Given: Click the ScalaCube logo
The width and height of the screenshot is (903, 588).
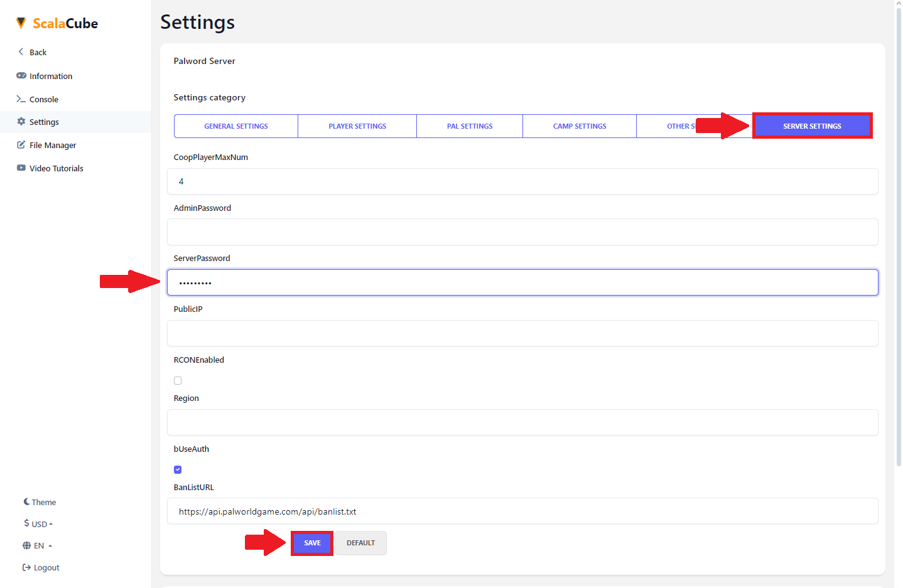Looking at the screenshot, I should (x=57, y=23).
